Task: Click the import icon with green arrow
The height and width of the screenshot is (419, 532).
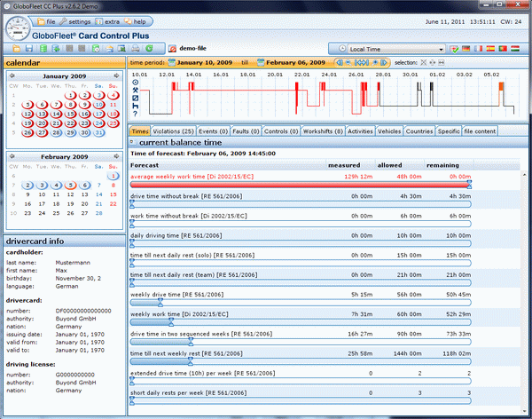Action: 56,49
